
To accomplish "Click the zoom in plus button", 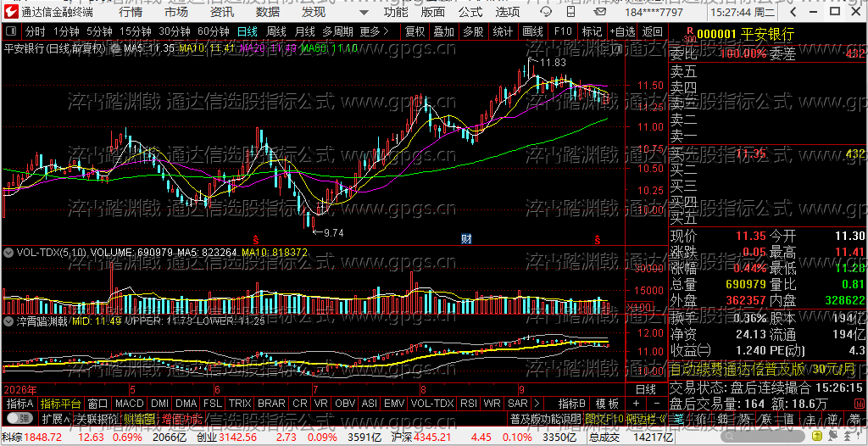I will (636, 403).
